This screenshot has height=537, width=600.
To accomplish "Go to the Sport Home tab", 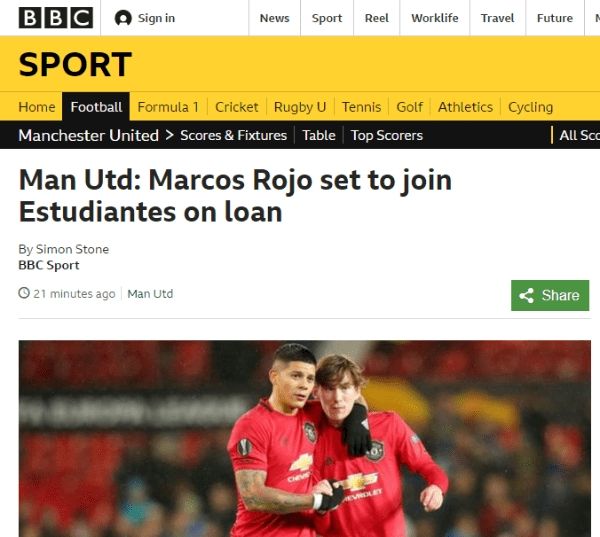I will [x=37, y=107].
